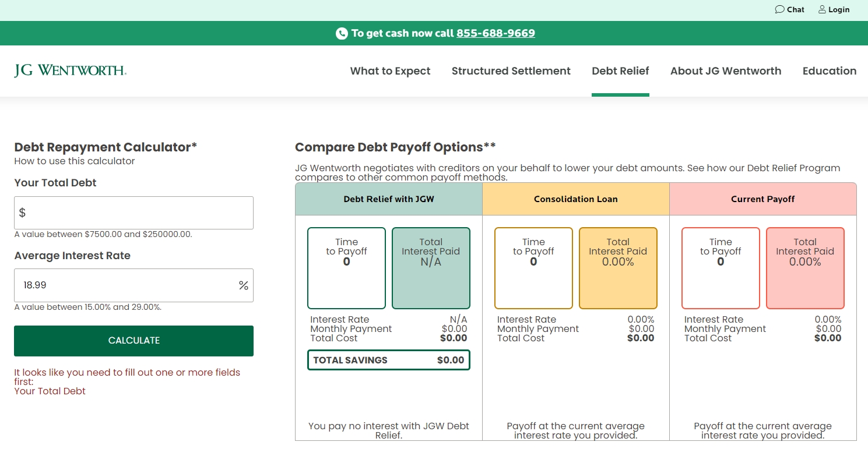Open the Chat speech-bubble icon
Viewport: 868px width, 463px height.
pyautogui.click(x=779, y=9)
